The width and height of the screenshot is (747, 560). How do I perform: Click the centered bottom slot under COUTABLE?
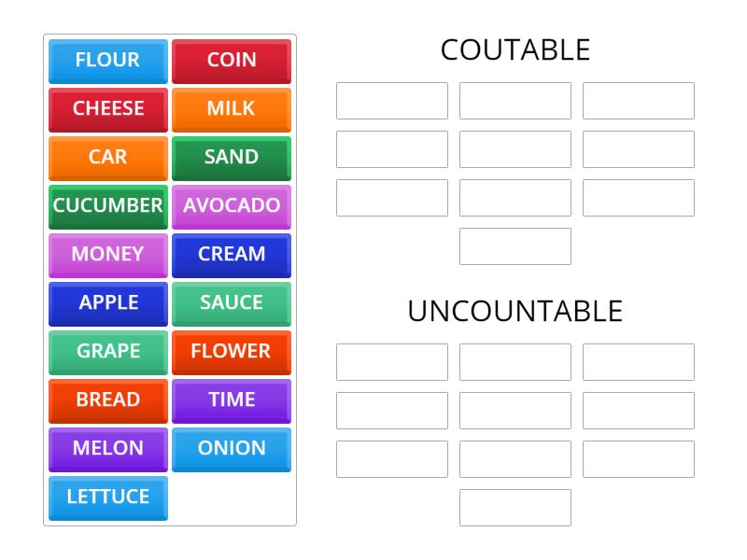(514, 246)
